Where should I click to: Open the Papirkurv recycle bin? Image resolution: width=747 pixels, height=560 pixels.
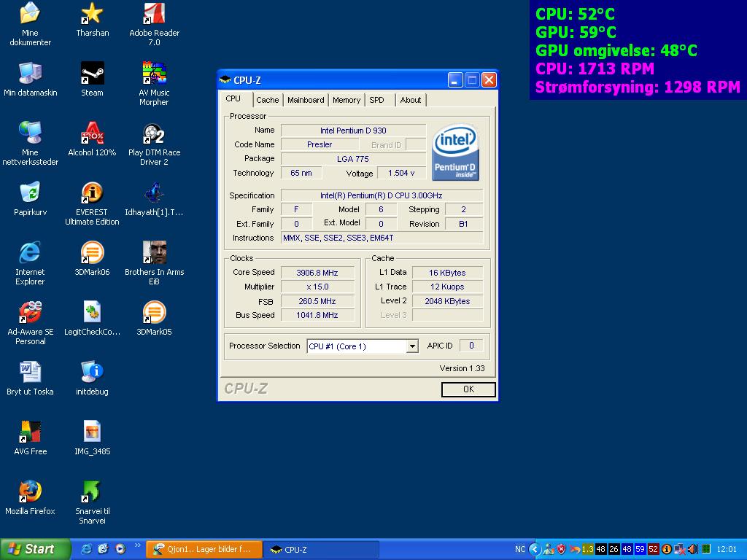[30, 192]
